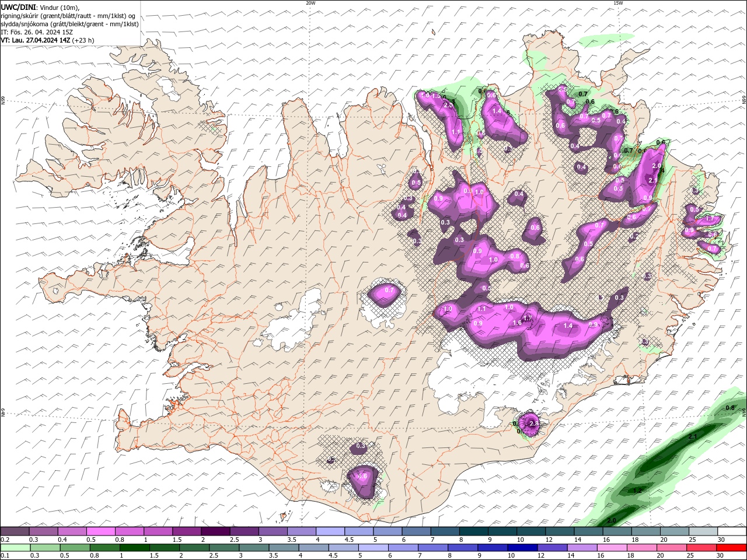Select the slate blue snow swatch right of 7
747x560 pixels.
click(x=444, y=531)
